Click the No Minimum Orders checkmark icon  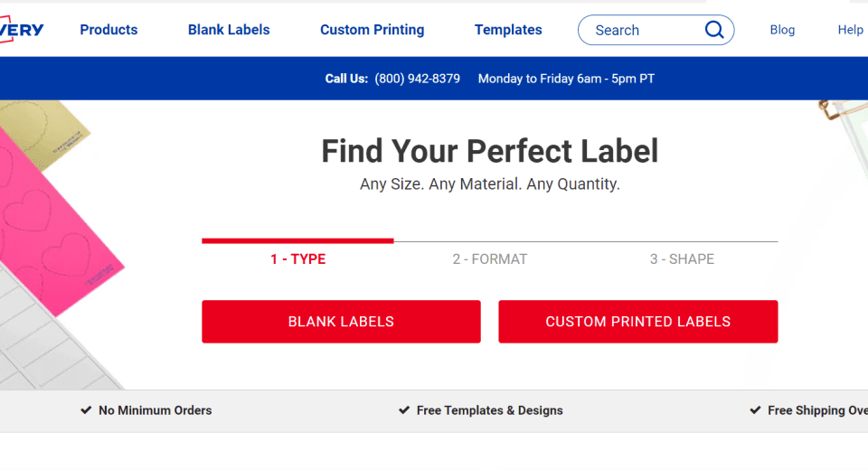(86, 410)
